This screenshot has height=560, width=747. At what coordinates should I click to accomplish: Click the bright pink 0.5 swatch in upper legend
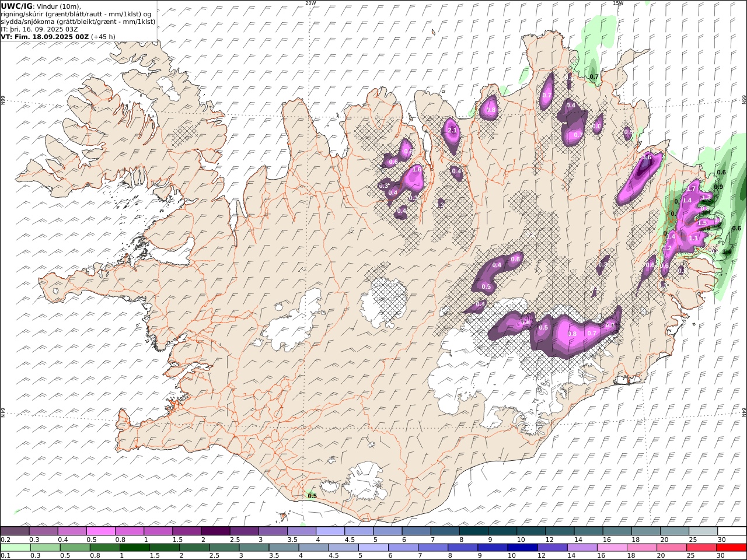101,531
